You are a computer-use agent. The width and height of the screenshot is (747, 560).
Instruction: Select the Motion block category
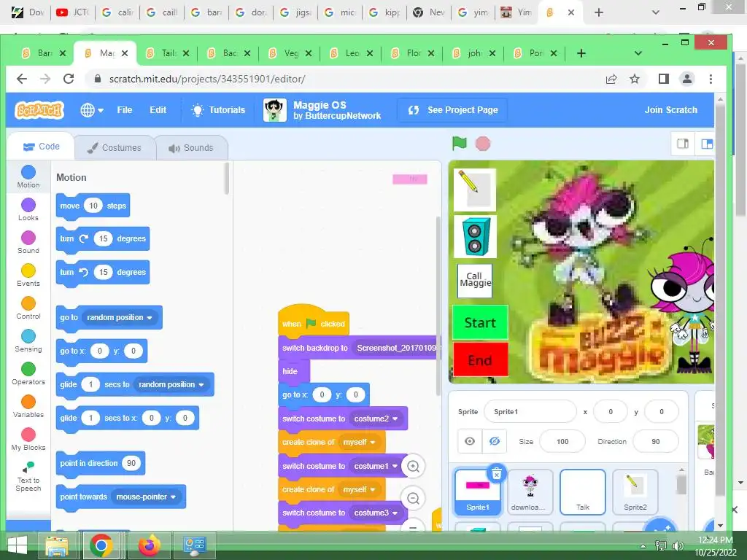coord(28,176)
